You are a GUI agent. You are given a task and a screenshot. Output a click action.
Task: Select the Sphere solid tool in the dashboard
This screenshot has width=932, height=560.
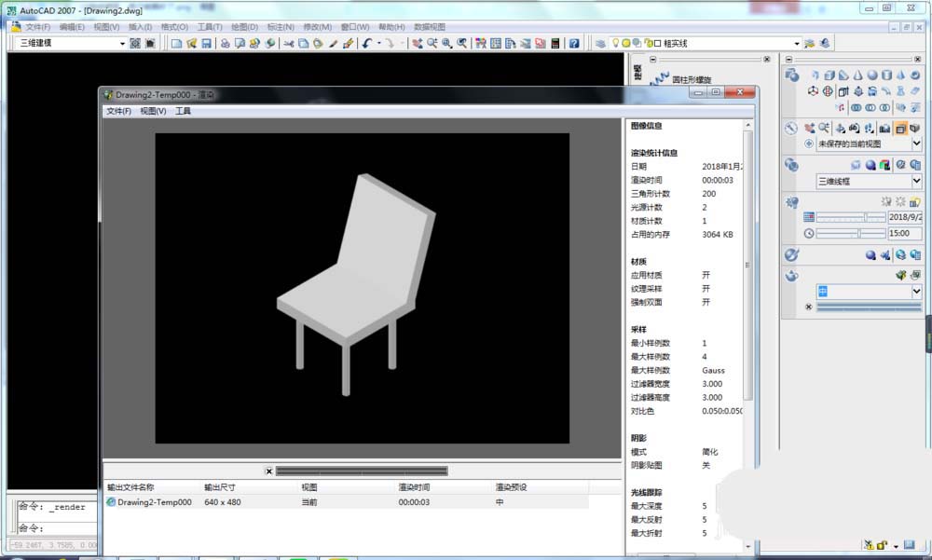[871, 75]
